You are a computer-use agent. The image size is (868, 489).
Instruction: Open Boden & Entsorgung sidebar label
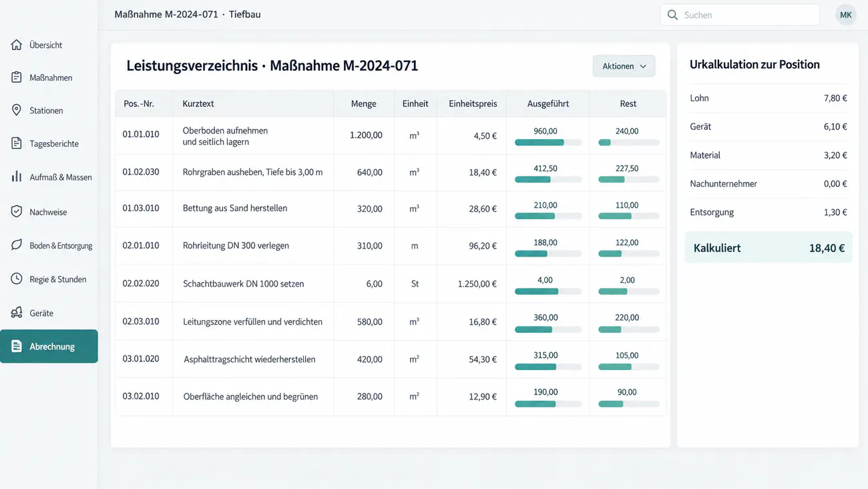[x=61, y=246]
